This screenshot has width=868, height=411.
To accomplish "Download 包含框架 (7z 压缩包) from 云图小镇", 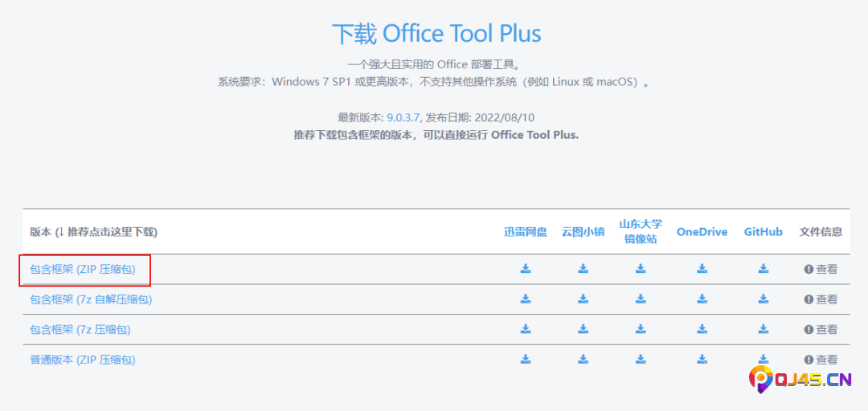I will click(x=583, y=329).
